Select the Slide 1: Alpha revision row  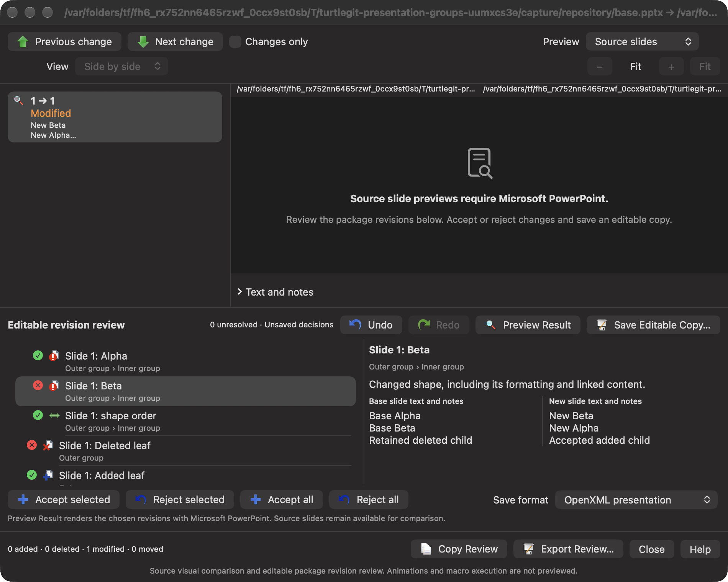click(x=185, y=361)
